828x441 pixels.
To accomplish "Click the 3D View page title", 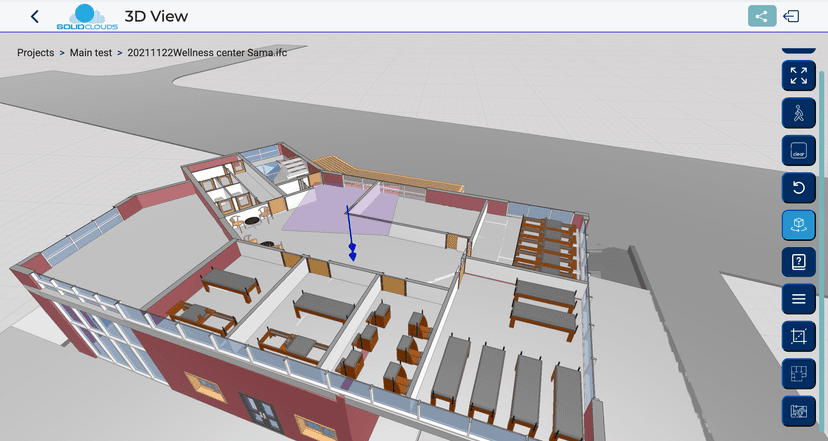I will [x=156, y=16].
